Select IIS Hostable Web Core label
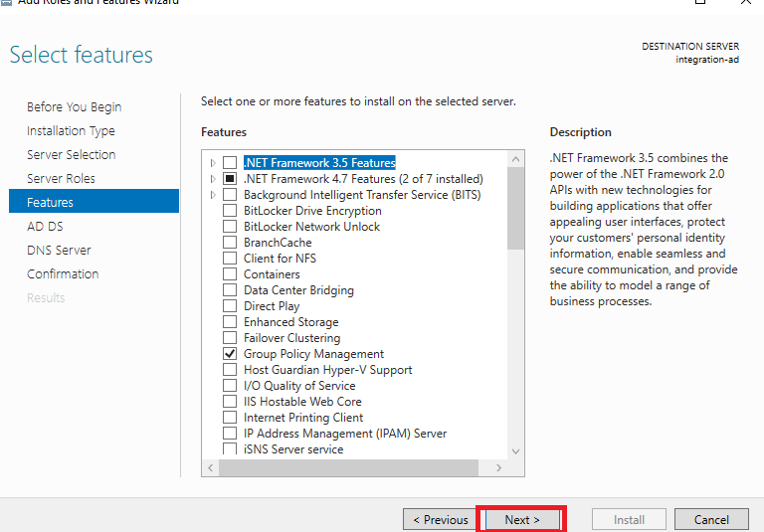This screenshot has height=532, width=764. tap(302, 402)
